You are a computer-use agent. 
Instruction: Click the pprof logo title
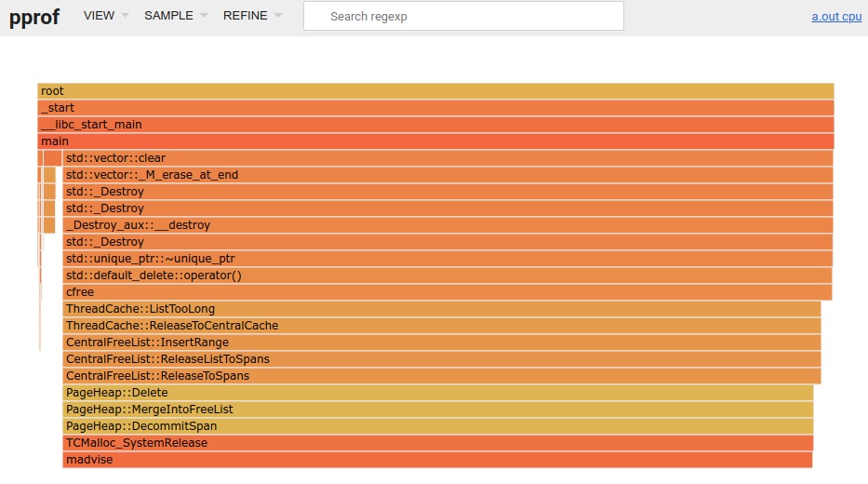tap(34, 17)
